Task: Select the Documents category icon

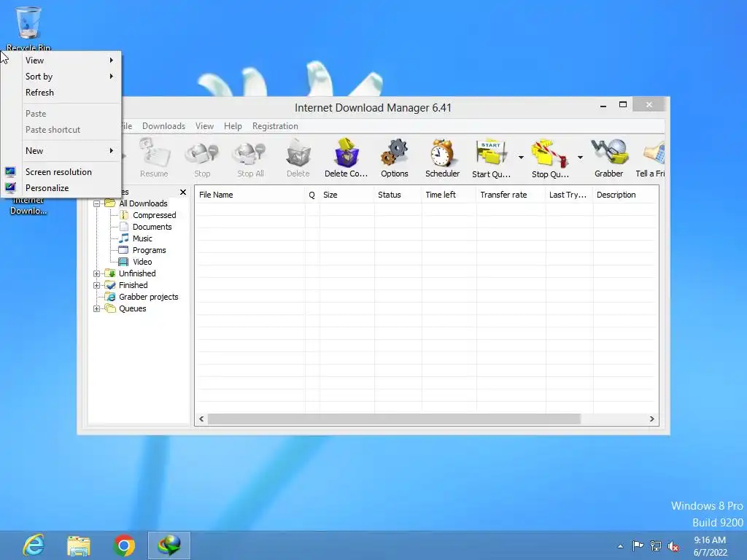Action: coord(124,227)
